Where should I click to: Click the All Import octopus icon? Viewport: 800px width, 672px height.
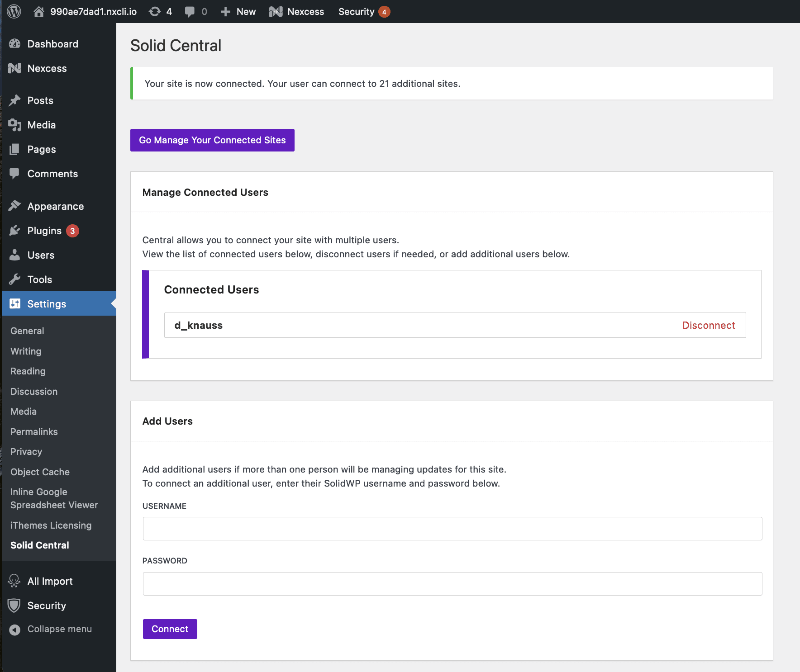point(14,581)
